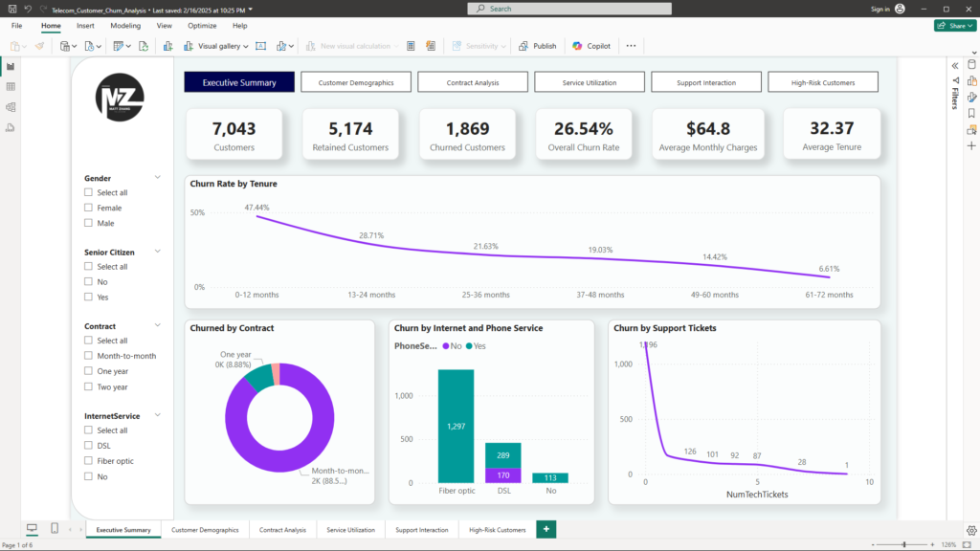Switch to Table view in left sidebar
The height and width of the screenshot is (551, 980).
[x=11, y=86]
